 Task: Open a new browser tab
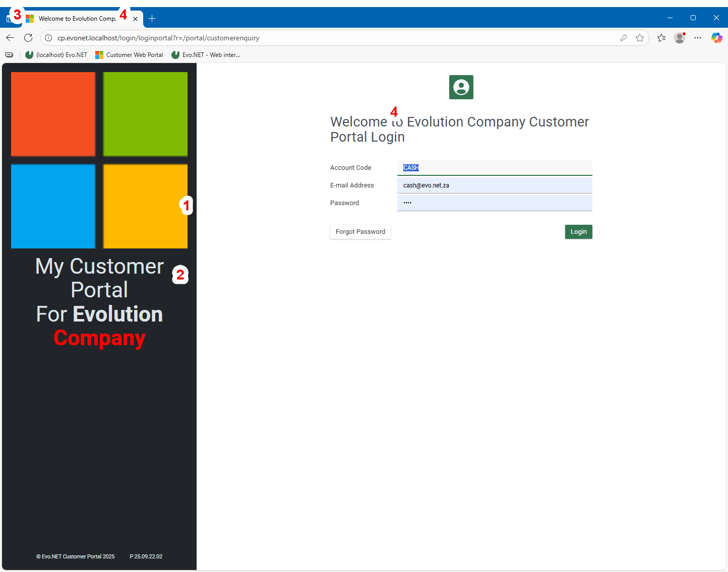point(152,19)
